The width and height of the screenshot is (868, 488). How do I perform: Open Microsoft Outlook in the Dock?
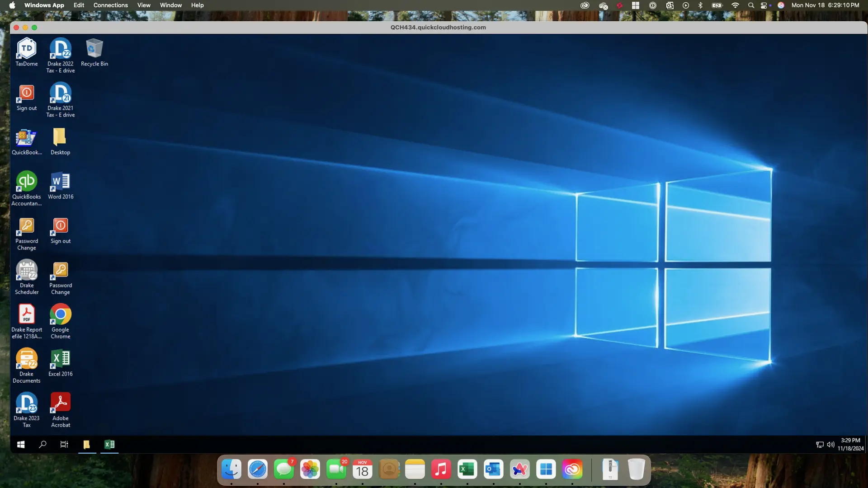[493, 470]
